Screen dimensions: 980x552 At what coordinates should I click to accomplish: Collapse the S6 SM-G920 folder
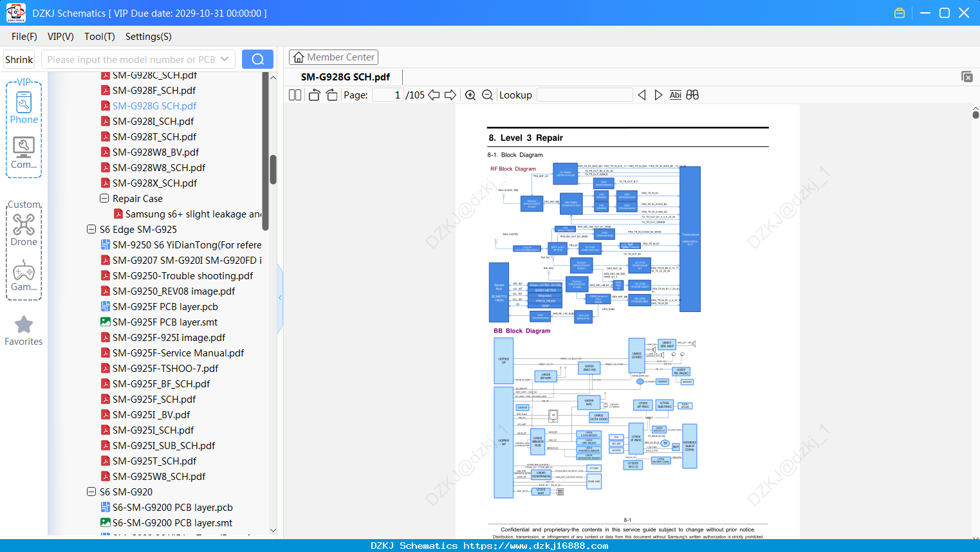pos(91,492)
